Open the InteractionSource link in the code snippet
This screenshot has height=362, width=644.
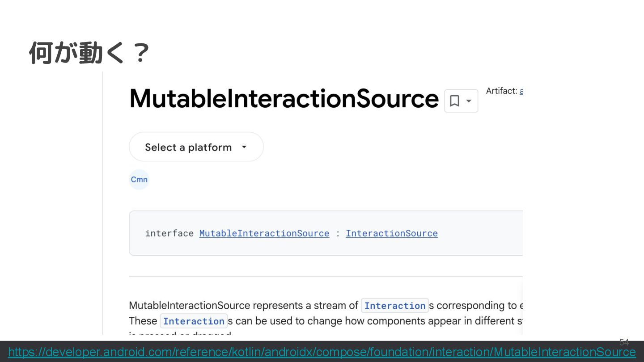391,233
